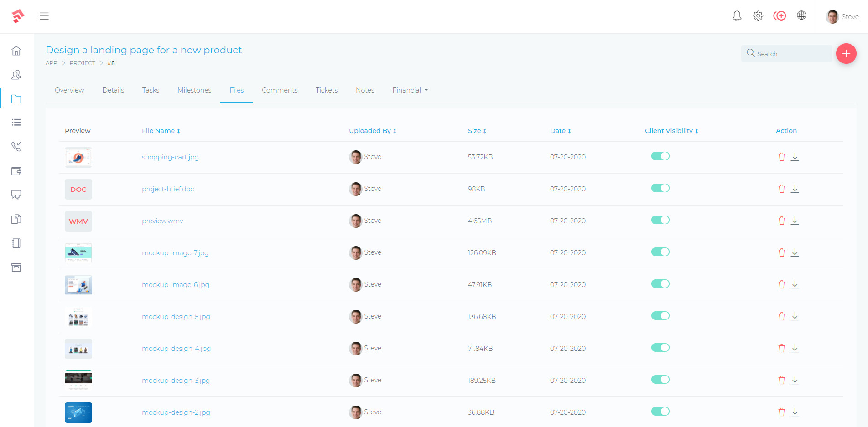Open the wallet payments icon in the sidebar

[16, 171]
